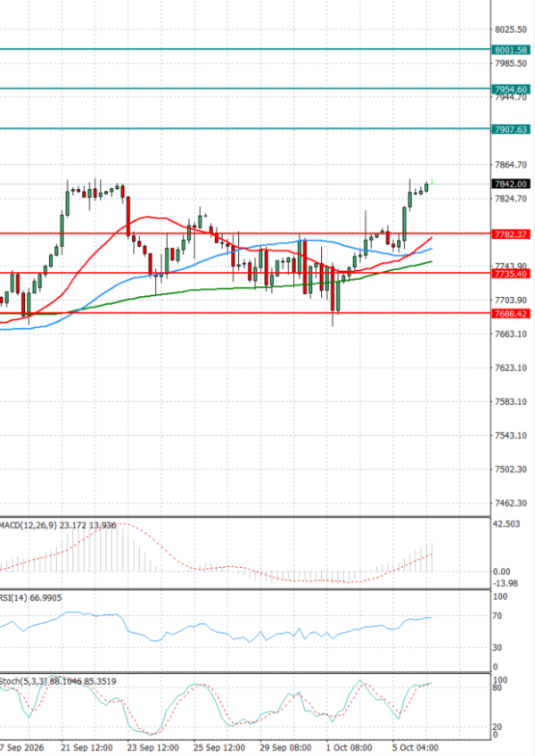Click the 25 Sep 12:00 time label
The image size is (535, 756).
click(x=219, y=748)
